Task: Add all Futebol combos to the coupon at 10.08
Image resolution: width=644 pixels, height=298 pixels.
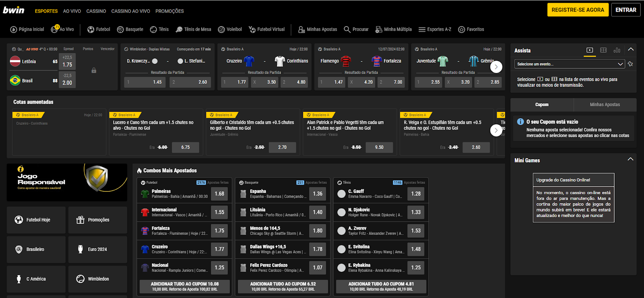Action: click(x=185, y=286)
